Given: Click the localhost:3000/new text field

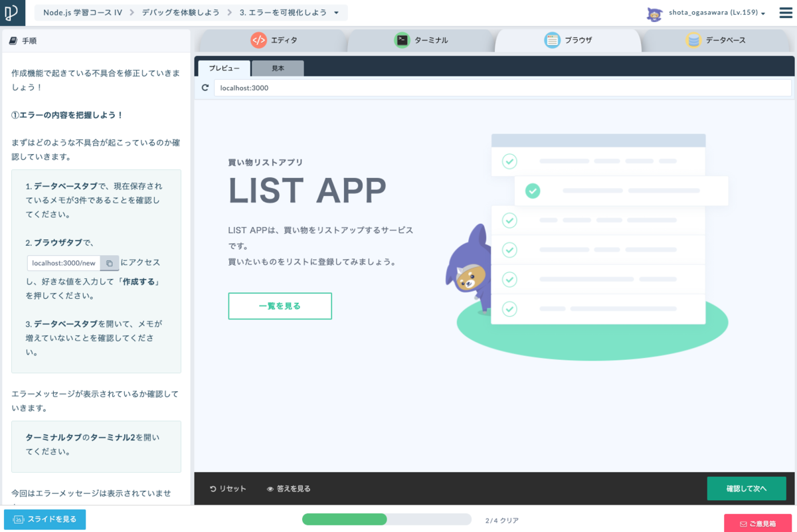Looking at the screenshot, I should click(64, 263).
